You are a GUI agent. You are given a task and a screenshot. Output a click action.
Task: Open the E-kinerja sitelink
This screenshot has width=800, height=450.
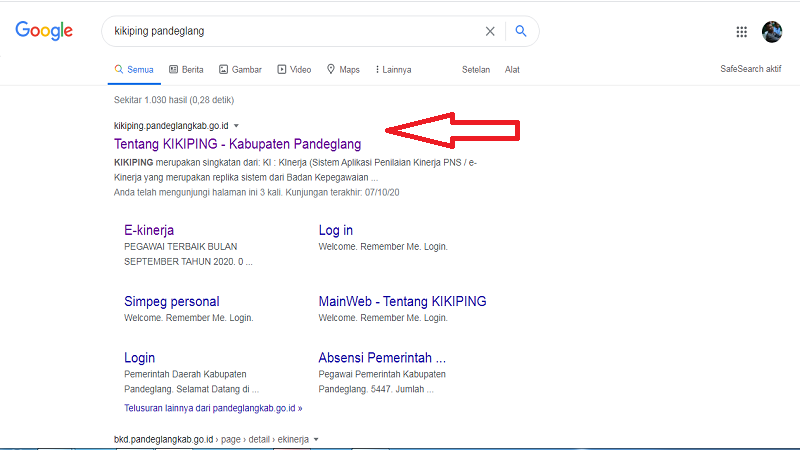[149, 230]
